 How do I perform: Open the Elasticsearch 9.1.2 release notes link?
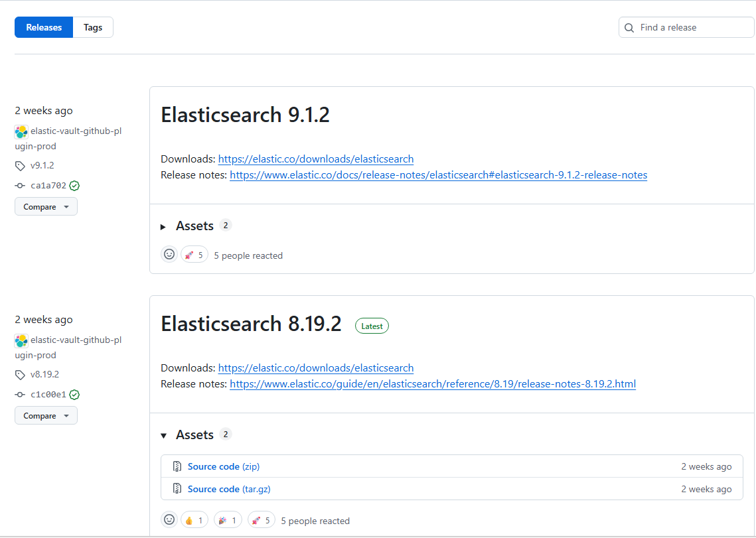(438, 174)
